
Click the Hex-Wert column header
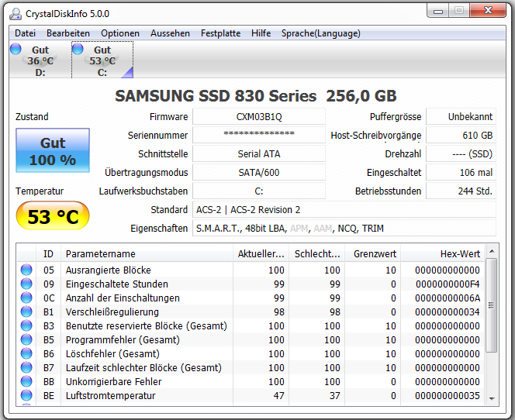[x=442, y=253]
